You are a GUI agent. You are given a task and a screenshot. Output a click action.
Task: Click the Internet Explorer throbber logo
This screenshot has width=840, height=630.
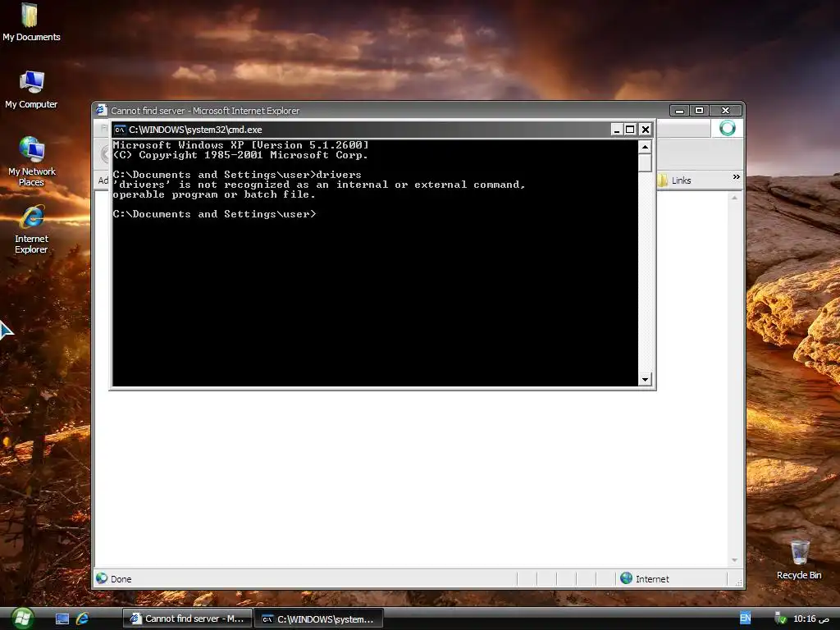click(727, 128)
